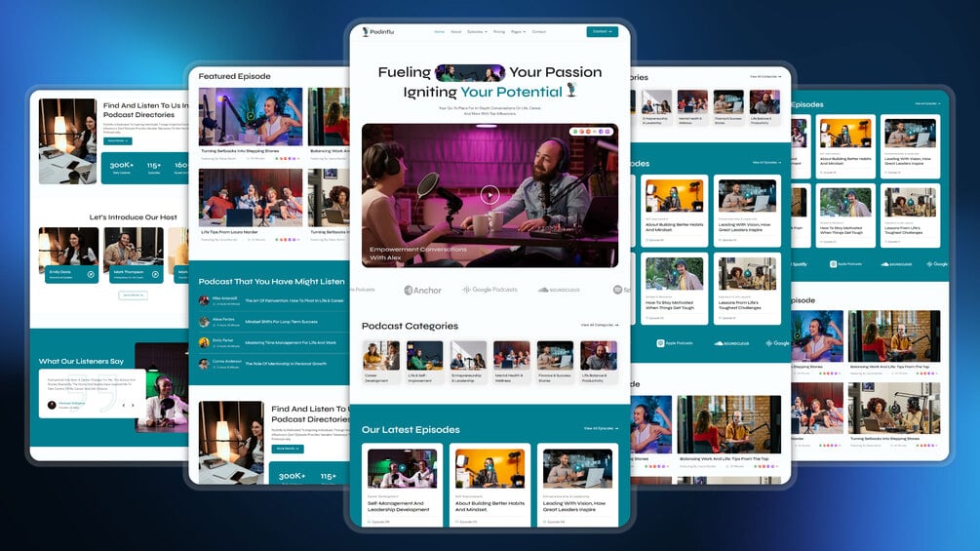Click More Details button under Find And Listen, left page
This screenshot has height=551, width=980.
pos(117,141)
